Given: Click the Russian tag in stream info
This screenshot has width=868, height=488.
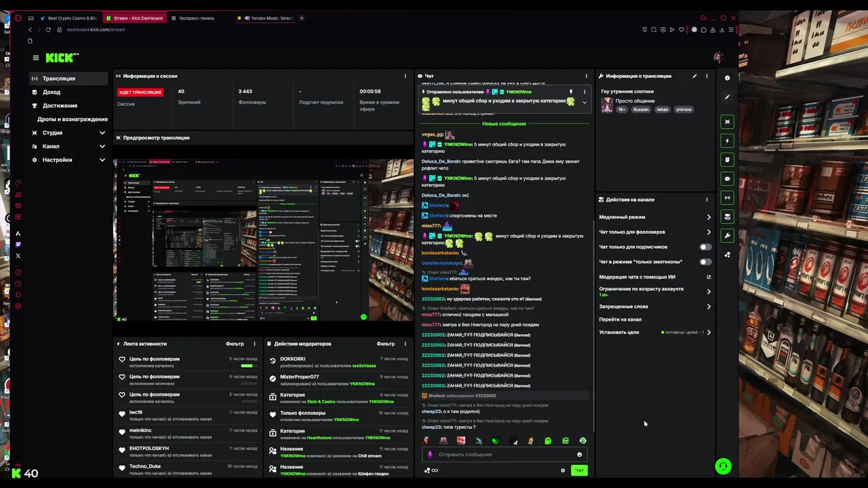Looking at the screenshot, I should (641, 109).
